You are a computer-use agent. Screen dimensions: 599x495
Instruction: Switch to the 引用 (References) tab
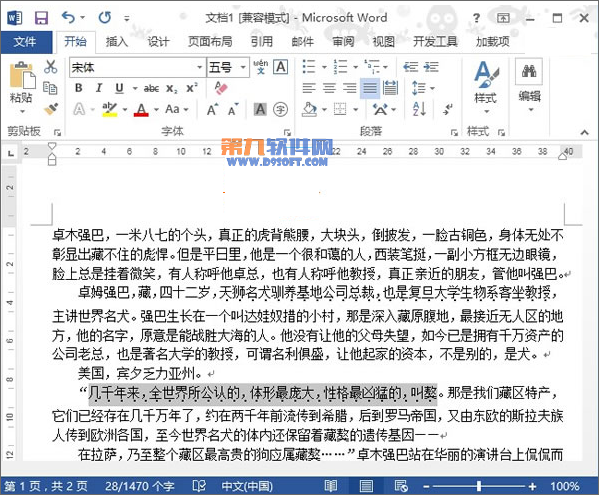pos(262,41)
